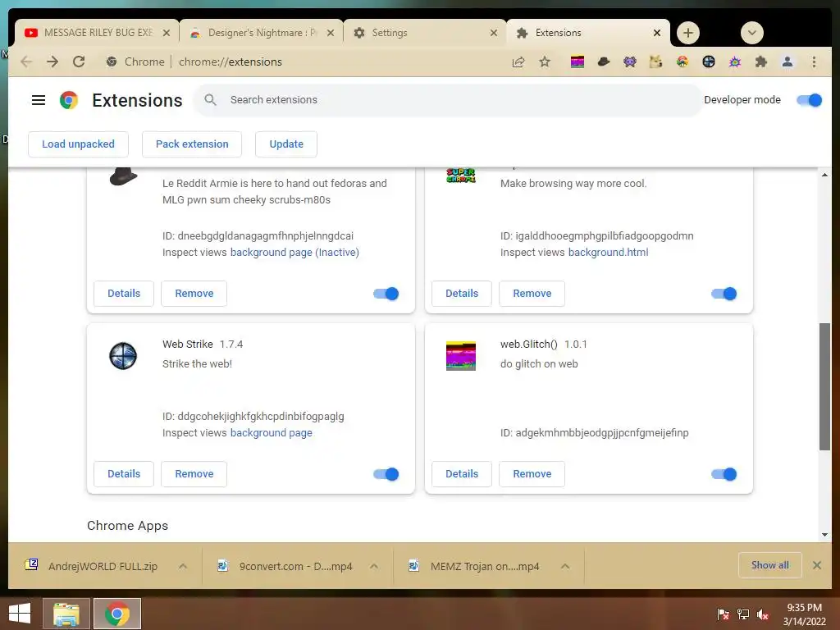Focus the Search extensions field
840x630 pixels.
click(448, 100)
